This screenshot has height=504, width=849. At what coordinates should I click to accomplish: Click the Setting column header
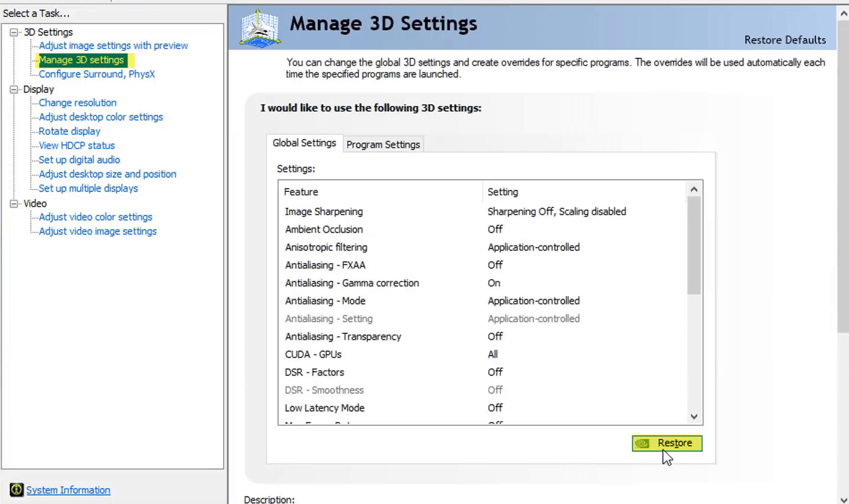584,192
